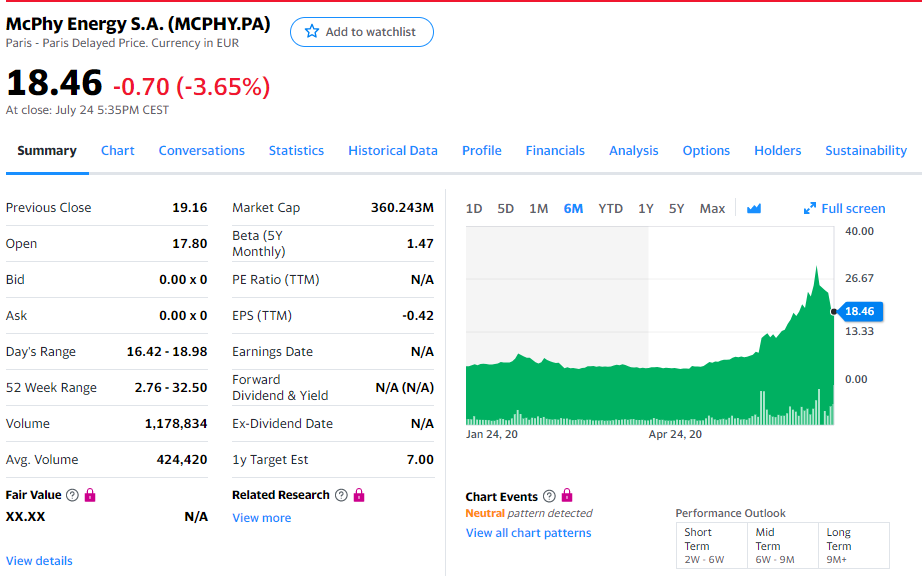
Task: Switch to the Historical Data tab
Action: (x=393, y=151)
